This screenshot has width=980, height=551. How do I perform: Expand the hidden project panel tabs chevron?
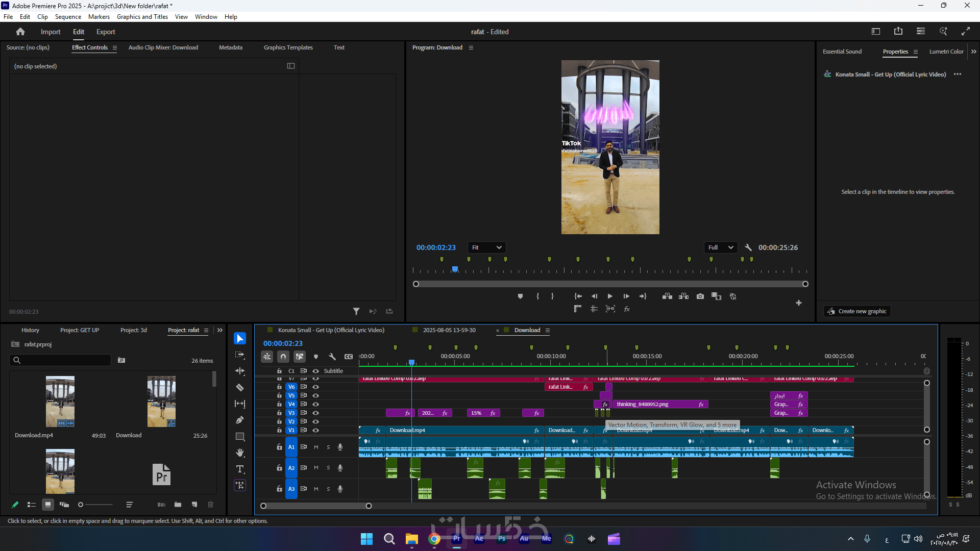tap(220, 330)
